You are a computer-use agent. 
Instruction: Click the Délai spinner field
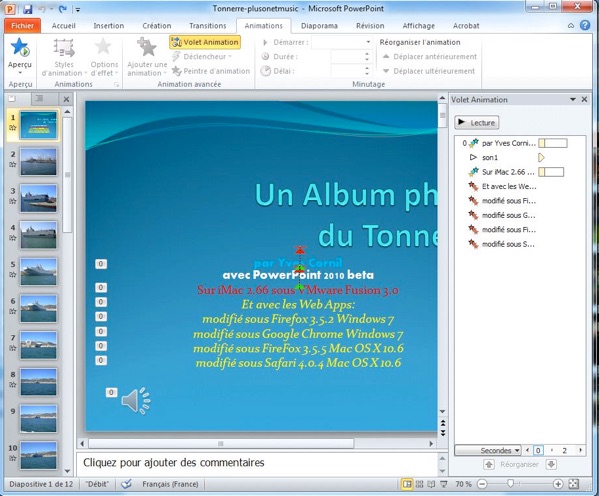click(x=351, y=71)
